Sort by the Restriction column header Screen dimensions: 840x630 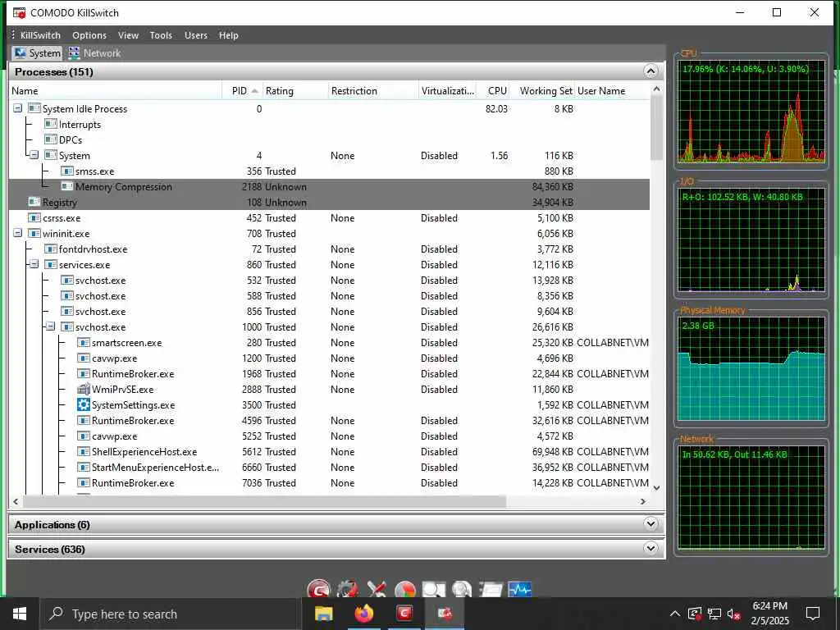pos(373,91)
